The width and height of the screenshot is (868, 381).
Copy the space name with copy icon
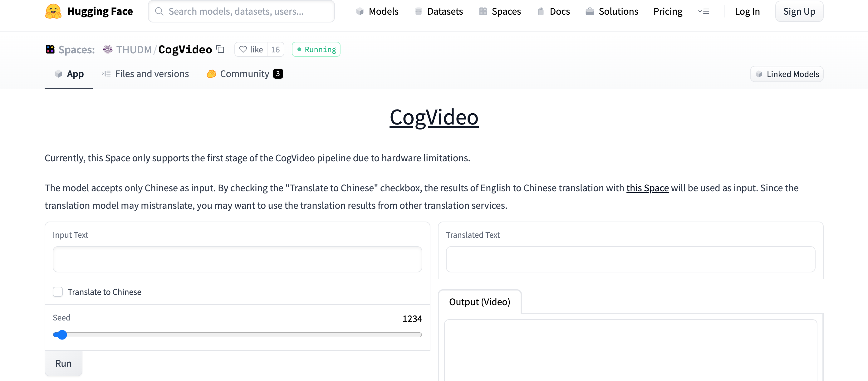(x=220, y=49)
